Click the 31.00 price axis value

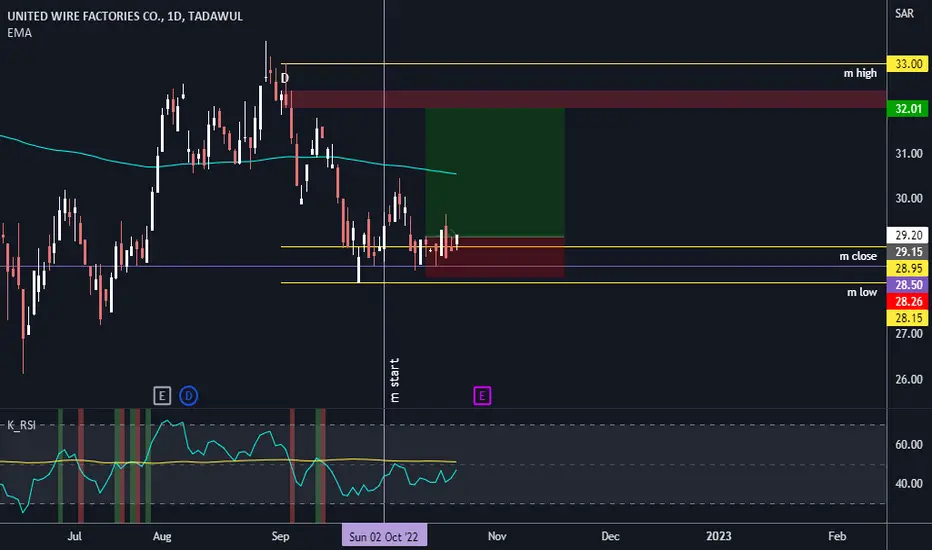coord(909,153)
